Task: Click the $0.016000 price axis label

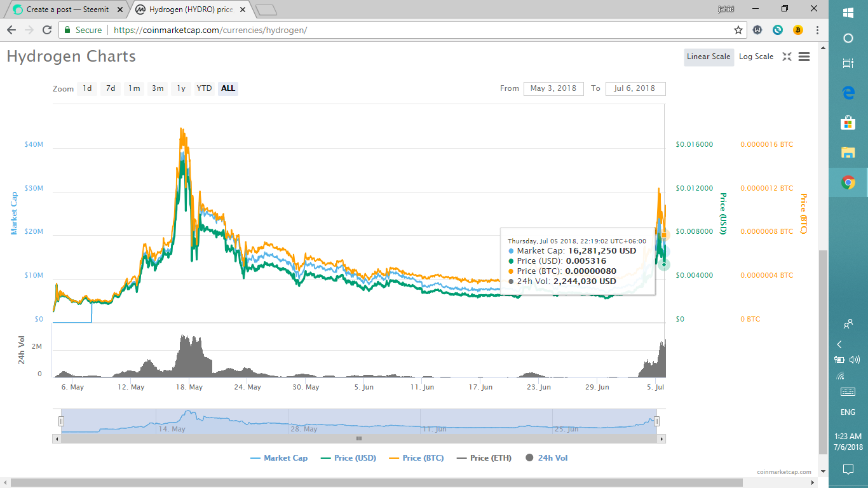Action: point(695,145)
